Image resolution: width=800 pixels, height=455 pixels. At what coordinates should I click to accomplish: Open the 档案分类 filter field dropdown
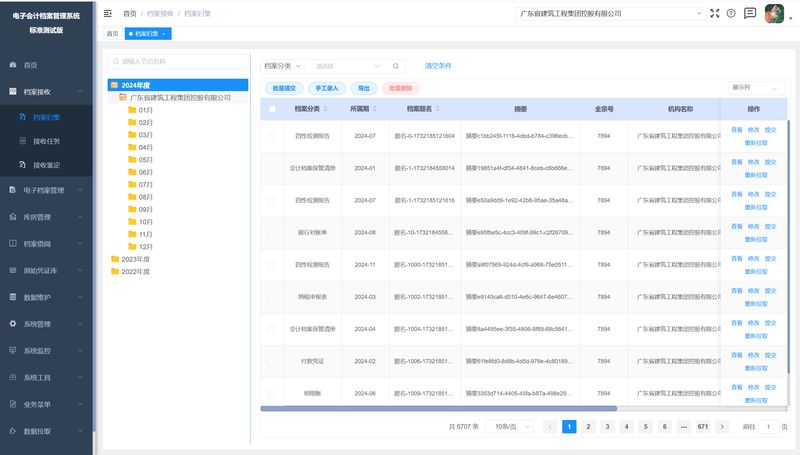coord(283,66)
